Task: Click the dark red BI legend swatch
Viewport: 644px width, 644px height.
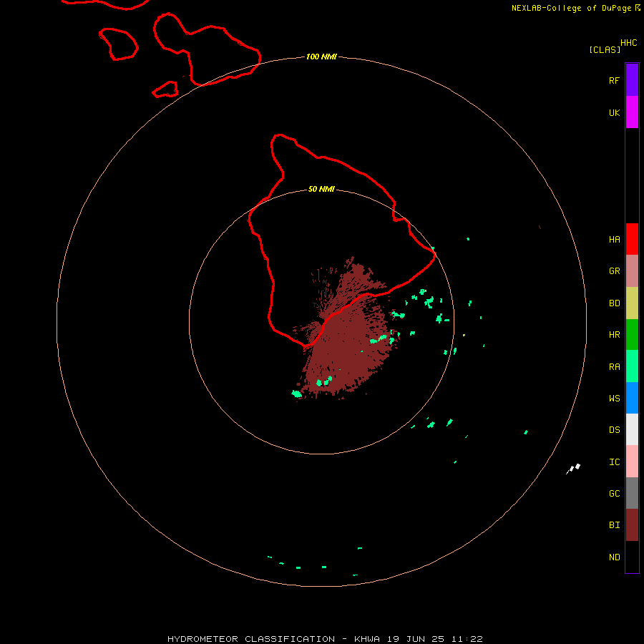Action: point(632,525)
